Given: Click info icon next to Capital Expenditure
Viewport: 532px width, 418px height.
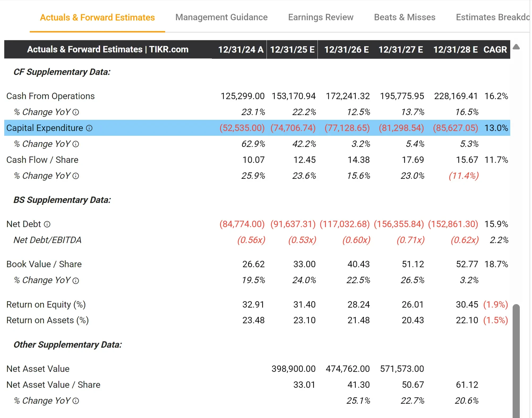Looking at the screenshot, I should (x=89, y=128).
